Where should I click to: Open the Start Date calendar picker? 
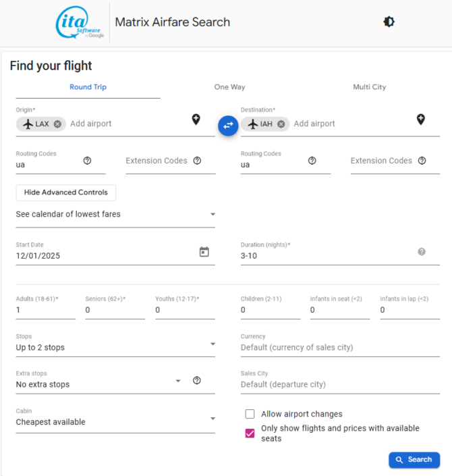[x=204, y=252]
